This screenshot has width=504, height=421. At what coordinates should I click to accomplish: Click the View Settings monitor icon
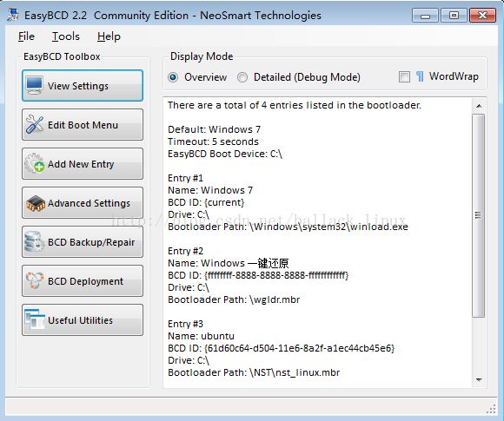point(35,85)
